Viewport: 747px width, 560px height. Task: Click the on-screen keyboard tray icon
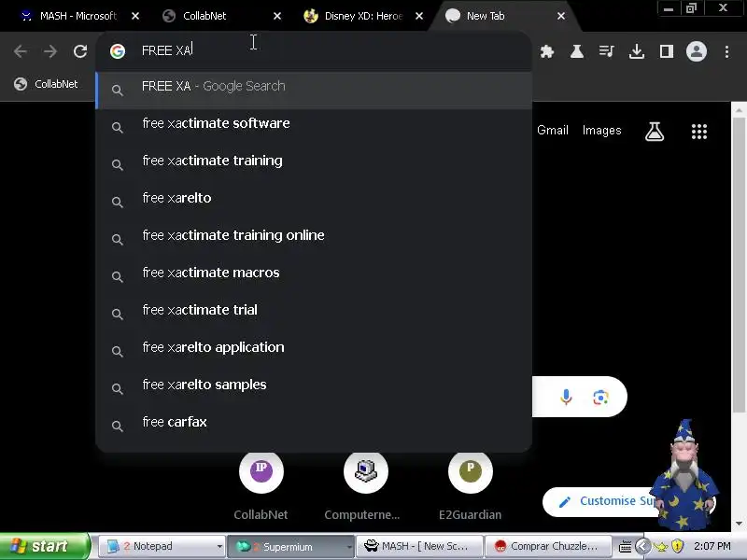coord(625,547)
